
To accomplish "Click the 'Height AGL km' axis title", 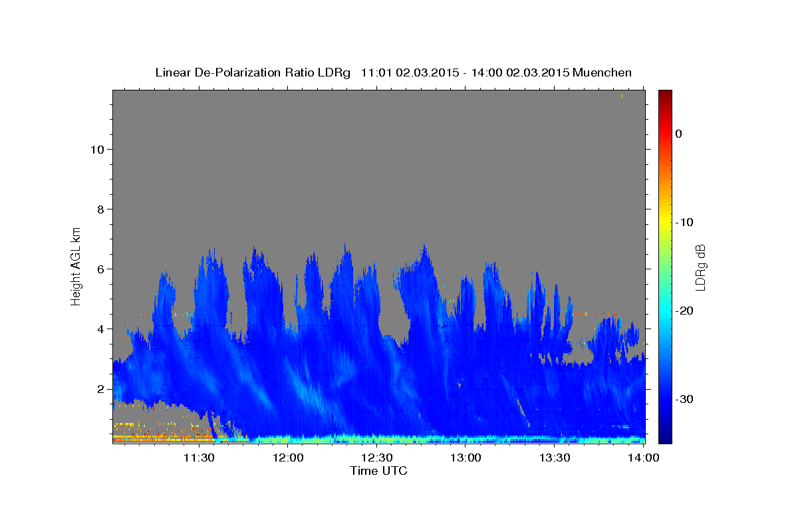I will click(76, 265).
